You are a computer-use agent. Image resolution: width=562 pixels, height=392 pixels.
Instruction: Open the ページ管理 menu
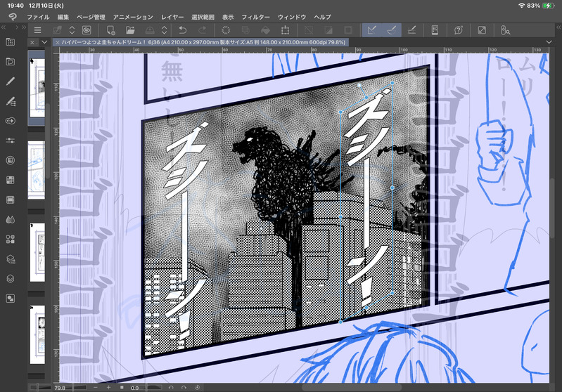pyautogui.click(x=91, y=17)
